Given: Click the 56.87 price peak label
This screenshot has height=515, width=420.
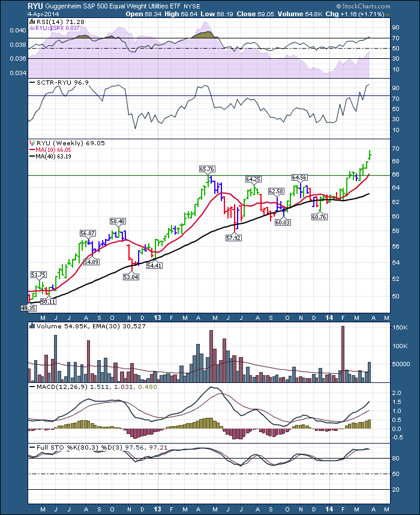Looking at the screenshot, I should tap(88, 233).
